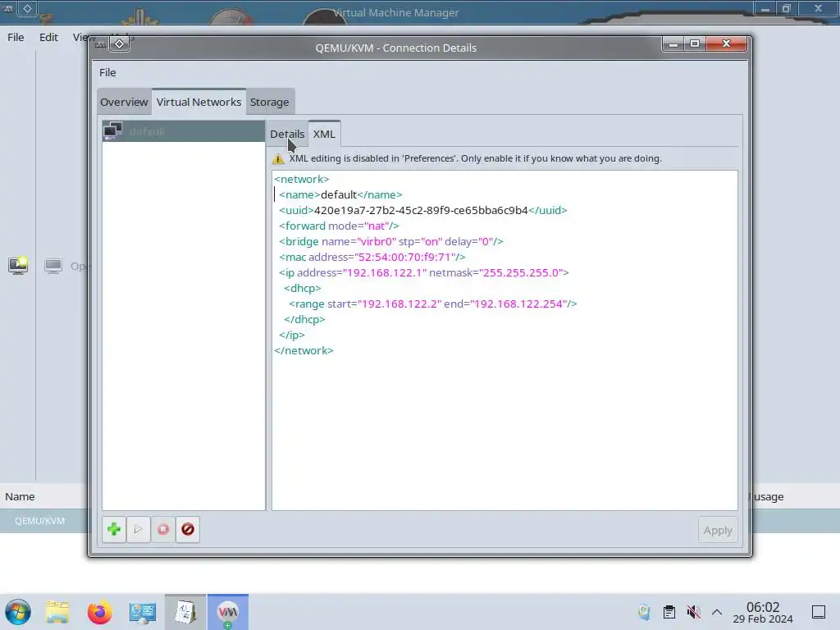840x630 pixels.
Task: Click the closing </network> tag
Action: click(304, 350)
